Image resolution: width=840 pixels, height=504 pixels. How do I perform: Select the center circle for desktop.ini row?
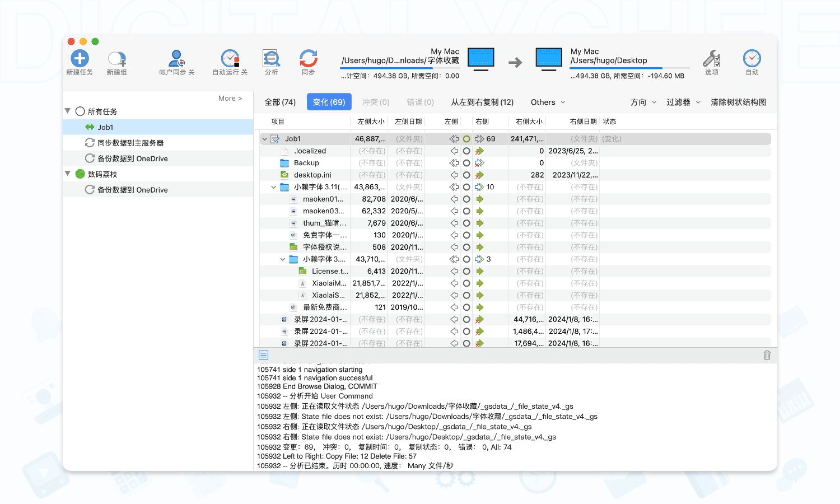tap(466, 175)
